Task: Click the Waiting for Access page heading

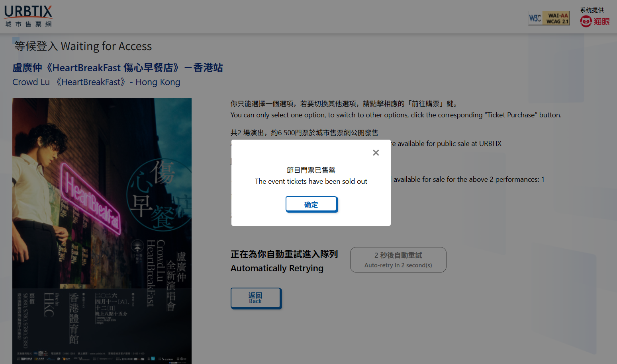Action: pyautogui.click(x=83, y=47)
